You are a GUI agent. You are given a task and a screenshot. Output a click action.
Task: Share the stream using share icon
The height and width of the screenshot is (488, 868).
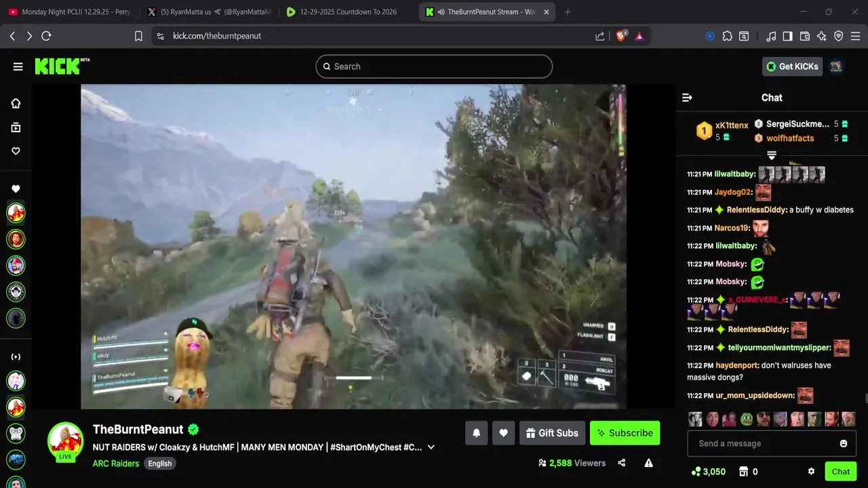tap(622, 463)
